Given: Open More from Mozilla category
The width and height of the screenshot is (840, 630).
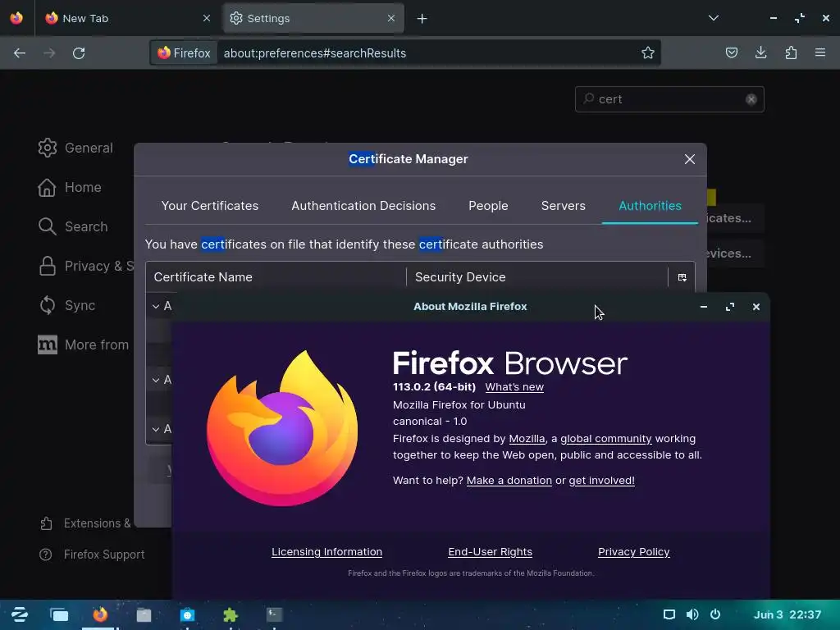Looking at the screenshot, I should pyautogui.click(x=84, y=345).
